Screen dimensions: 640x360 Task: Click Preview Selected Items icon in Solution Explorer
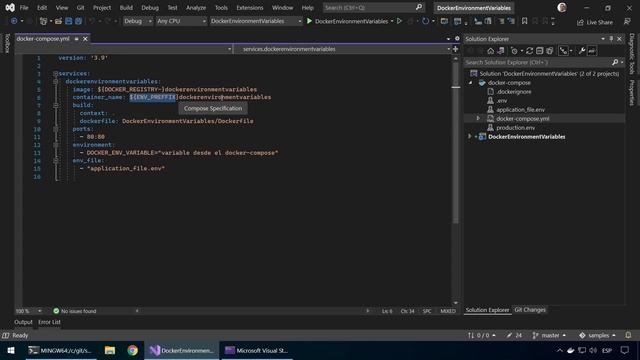tap(592, 51)
